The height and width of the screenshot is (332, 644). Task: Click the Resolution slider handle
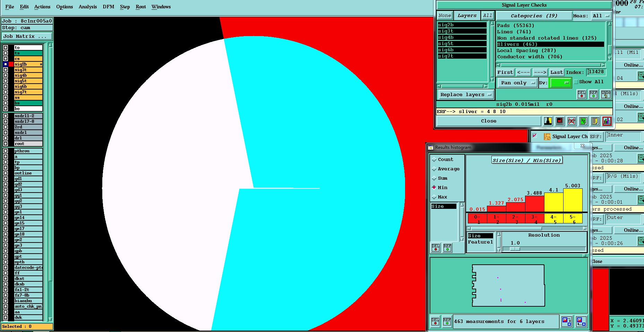pos(515,249)
